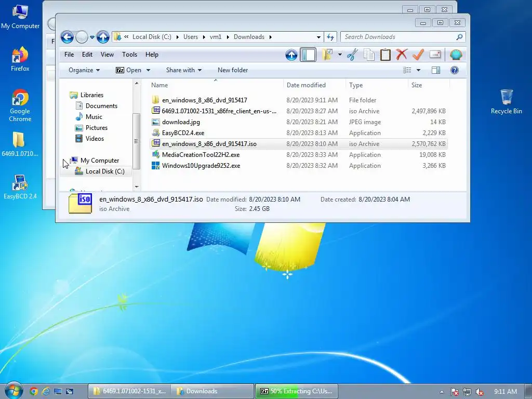Click the orange checkmark Properties icon
Viewport: 532px width, 399px height.
click(418, 55)
